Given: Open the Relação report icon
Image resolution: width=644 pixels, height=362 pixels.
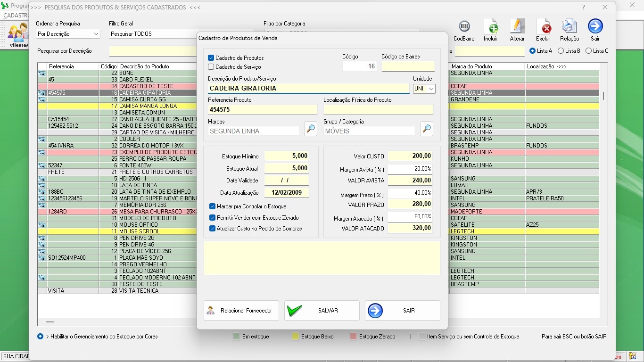Looking at the screenshot, I should tap(570, 27).
